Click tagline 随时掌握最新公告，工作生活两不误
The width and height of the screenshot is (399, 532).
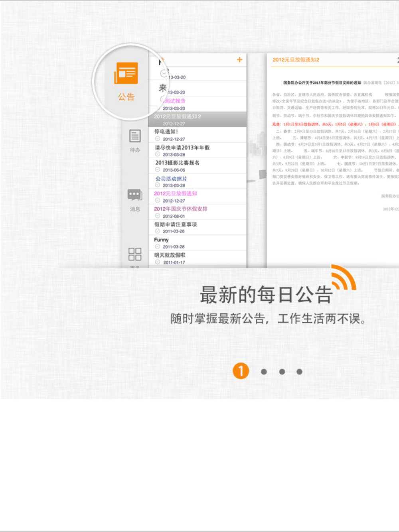pyautogui.click(x=268, y=318)
